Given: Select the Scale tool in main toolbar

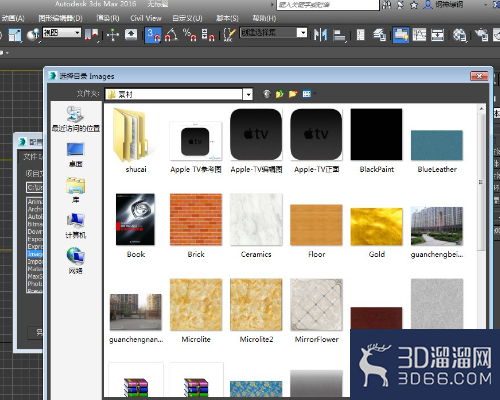Looking at the screenshot, I should coord(14,35).
